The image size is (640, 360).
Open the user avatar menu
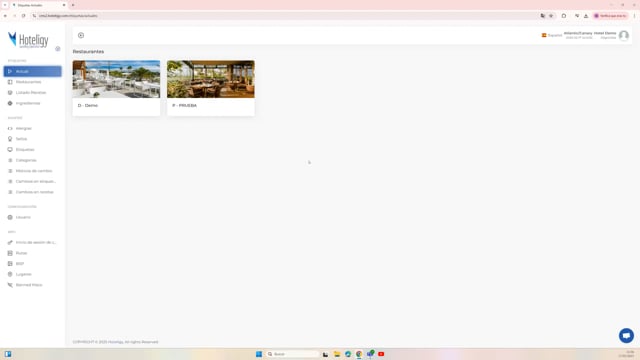click(x=624, y=36)
